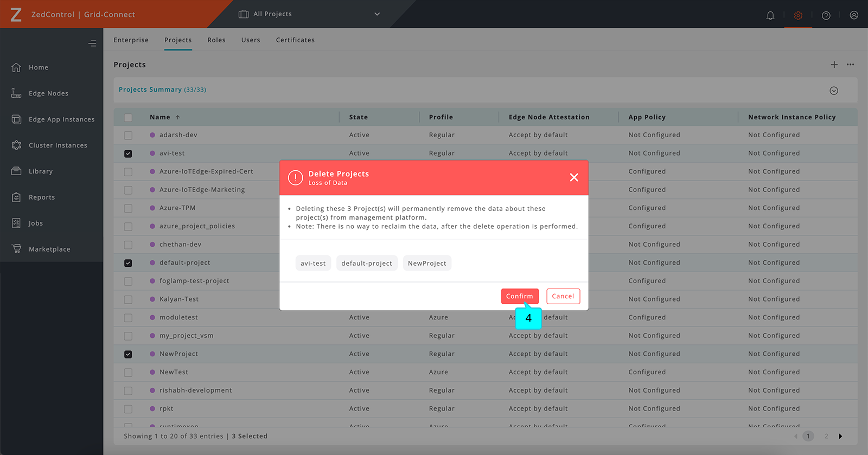Viewport: 868px width, 455px height.
Task: Open the user account icon
Action: tap(854, 15)
